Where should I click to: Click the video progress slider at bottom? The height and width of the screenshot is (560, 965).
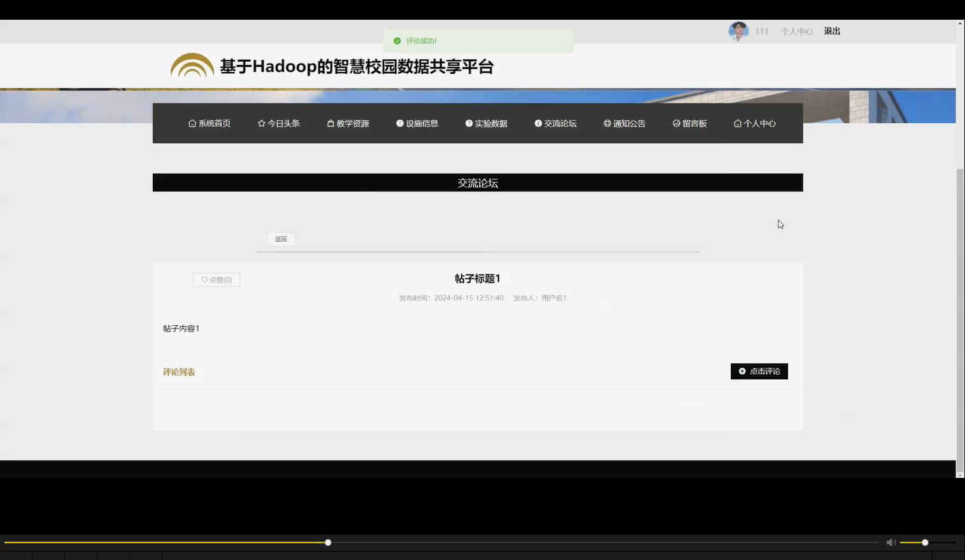tap(327, 542)
